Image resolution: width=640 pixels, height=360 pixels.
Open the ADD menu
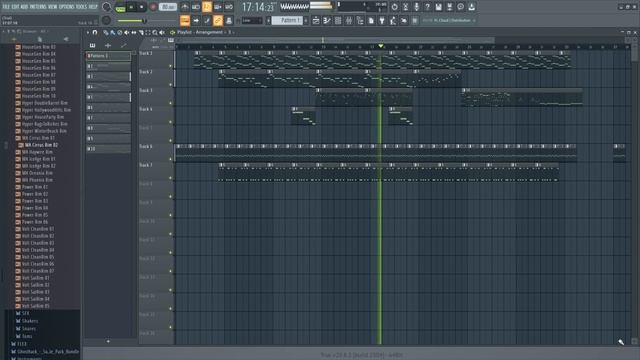click(24, 7)
